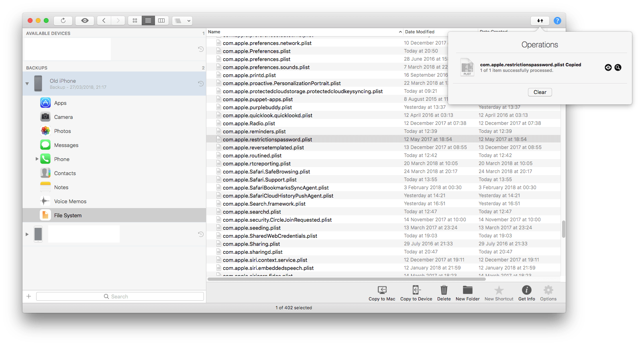Open Get Info
This screenshot has width=644, height=345.
527,293
